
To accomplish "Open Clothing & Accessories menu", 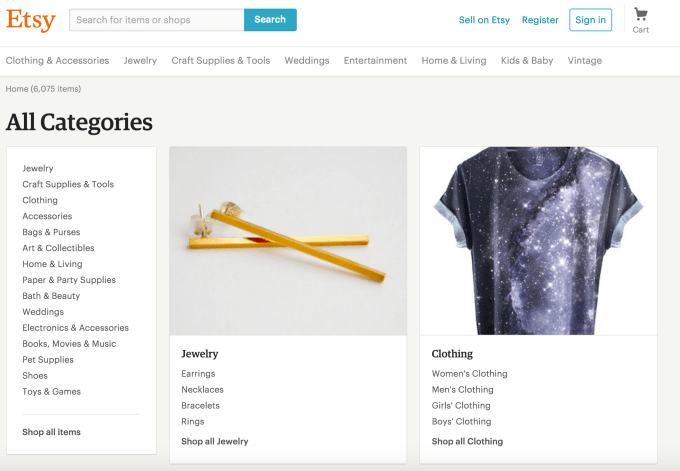I will (57, 61).
